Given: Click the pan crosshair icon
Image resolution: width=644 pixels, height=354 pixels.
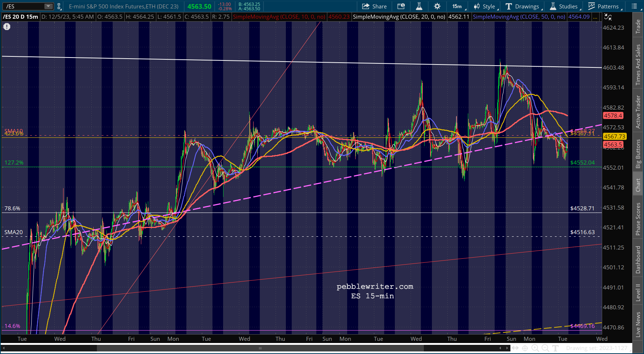Looking at the screenshot, I should (x=525, y=348).
